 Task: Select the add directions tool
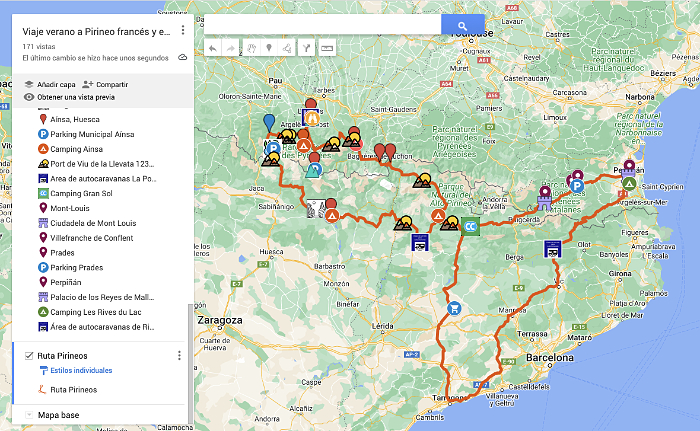tap(306, 48)
